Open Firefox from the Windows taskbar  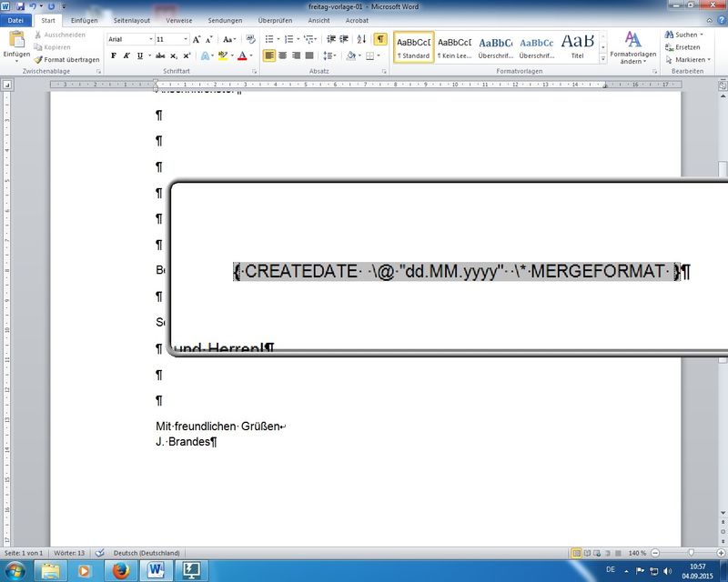[x=117, y=570]
